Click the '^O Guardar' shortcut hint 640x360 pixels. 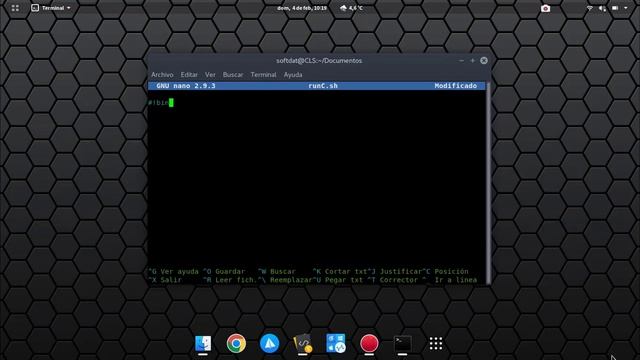pyautogui.click(x=224, y=271)
